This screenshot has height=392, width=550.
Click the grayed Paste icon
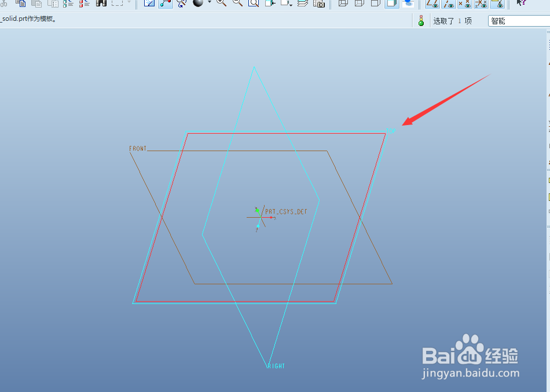(36, 3)
